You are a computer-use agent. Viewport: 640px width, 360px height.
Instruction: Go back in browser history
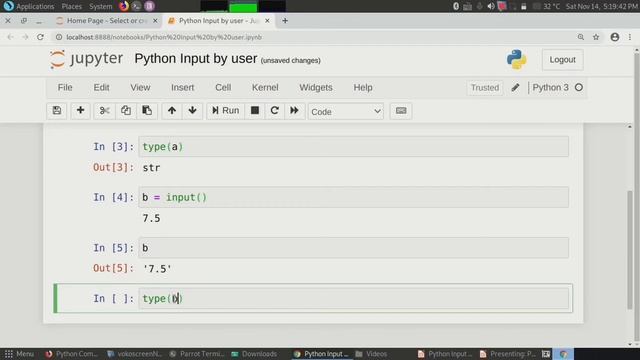coord(10,37)
